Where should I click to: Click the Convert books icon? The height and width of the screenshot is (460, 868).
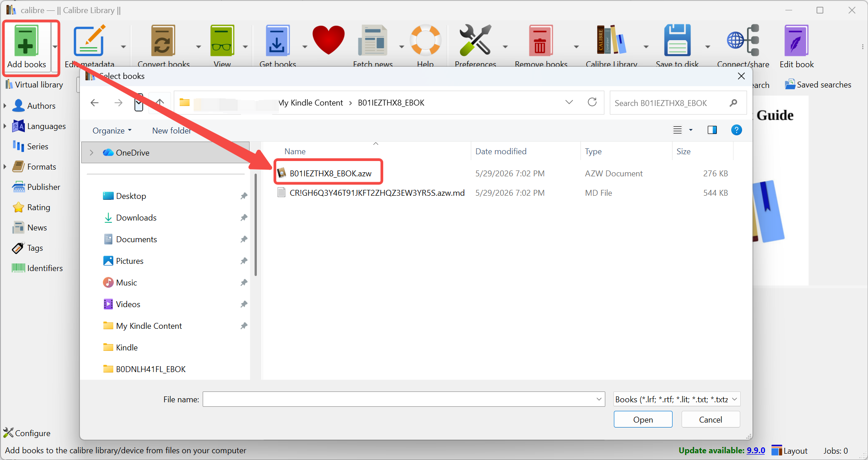pos(163,41)
